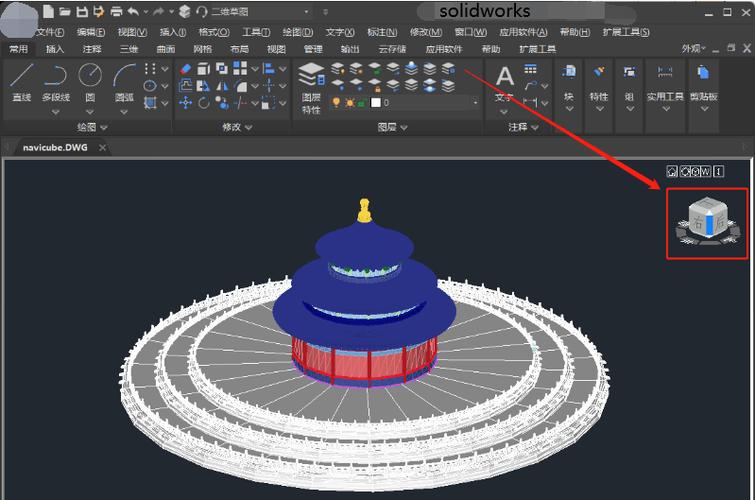Open the 窗口(W) menu
755x500 pixels.
tap(470, 32)
